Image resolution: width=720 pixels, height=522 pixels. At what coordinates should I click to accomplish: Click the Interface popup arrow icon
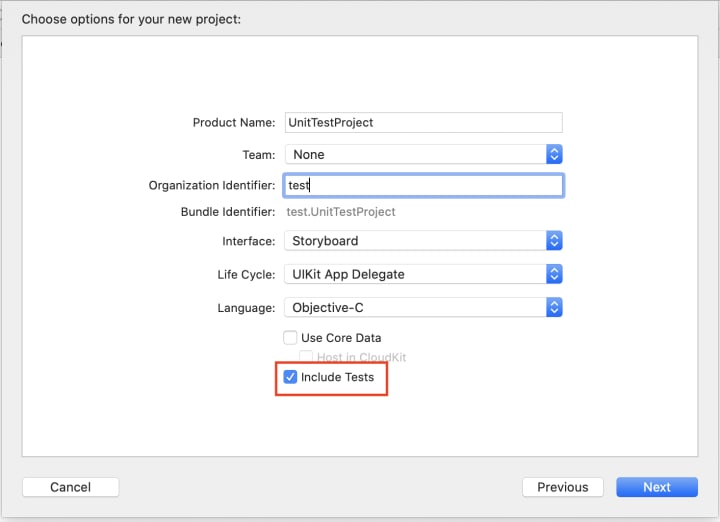(554, 241)
